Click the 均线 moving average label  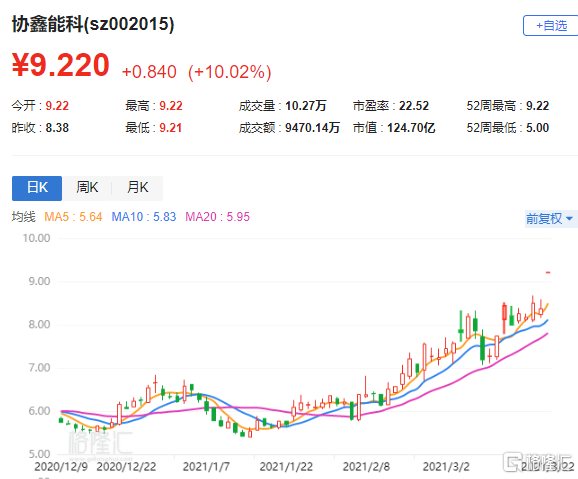24,216
